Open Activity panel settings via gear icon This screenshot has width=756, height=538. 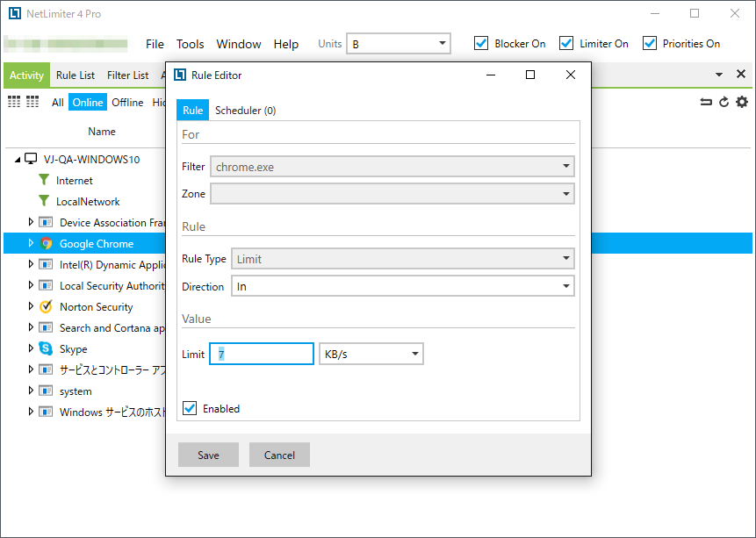tap(740, 102)
